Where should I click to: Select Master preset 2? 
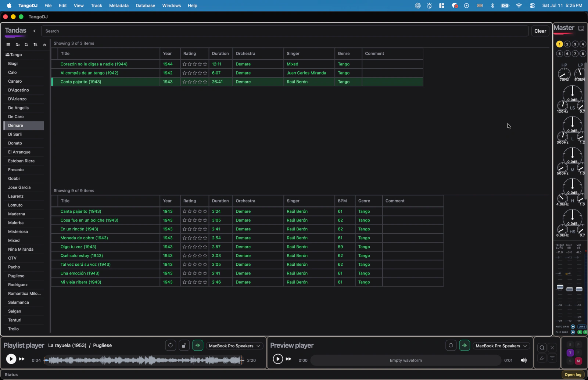click(567, 44)
